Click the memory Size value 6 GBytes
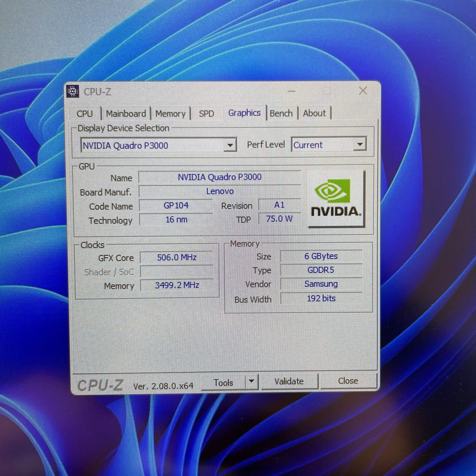476x476 pixels. point(321,257)
